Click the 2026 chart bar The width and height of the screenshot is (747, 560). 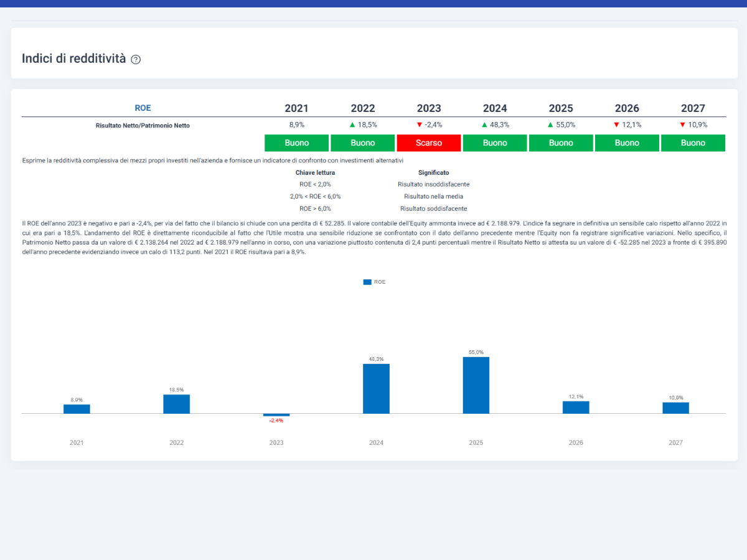point(576,408)
